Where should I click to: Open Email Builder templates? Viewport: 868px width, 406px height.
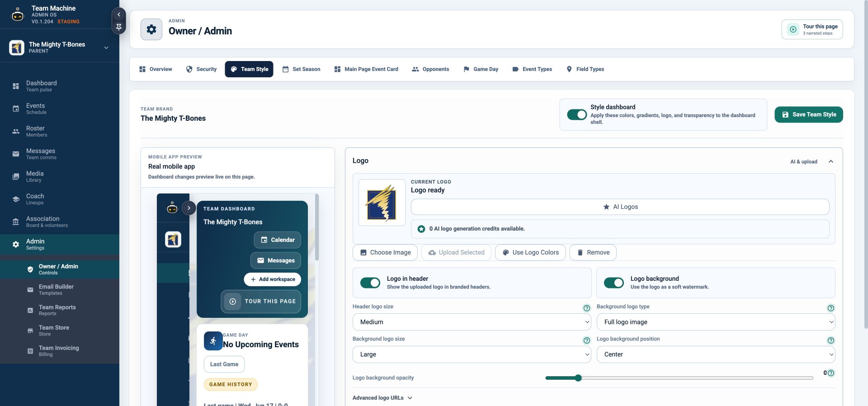coord(60,289)
